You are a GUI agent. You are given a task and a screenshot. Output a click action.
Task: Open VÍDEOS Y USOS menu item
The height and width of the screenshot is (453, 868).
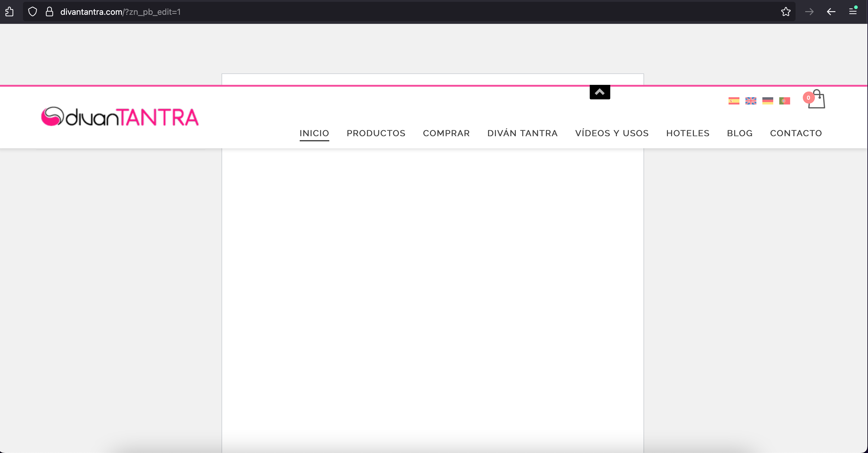pos(611,133)
